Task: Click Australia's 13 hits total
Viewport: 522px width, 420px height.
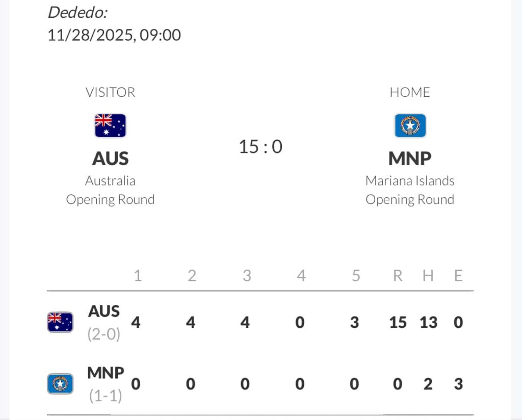Action: click(428, 322)
